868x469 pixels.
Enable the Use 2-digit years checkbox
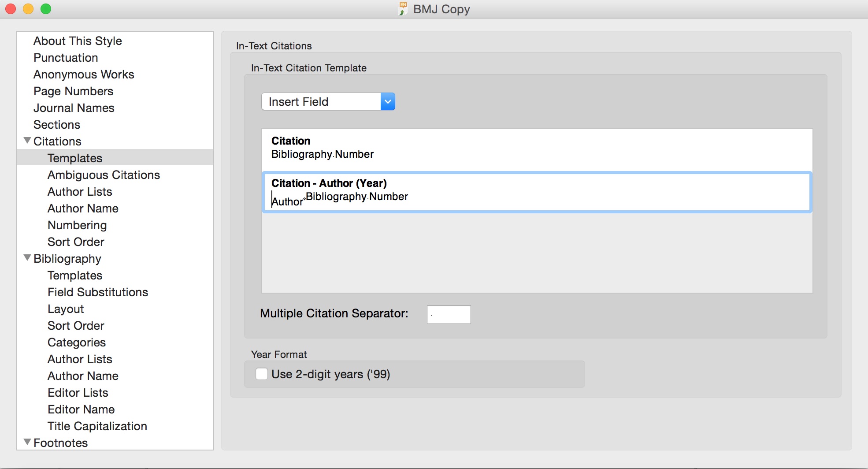[262, 374]
